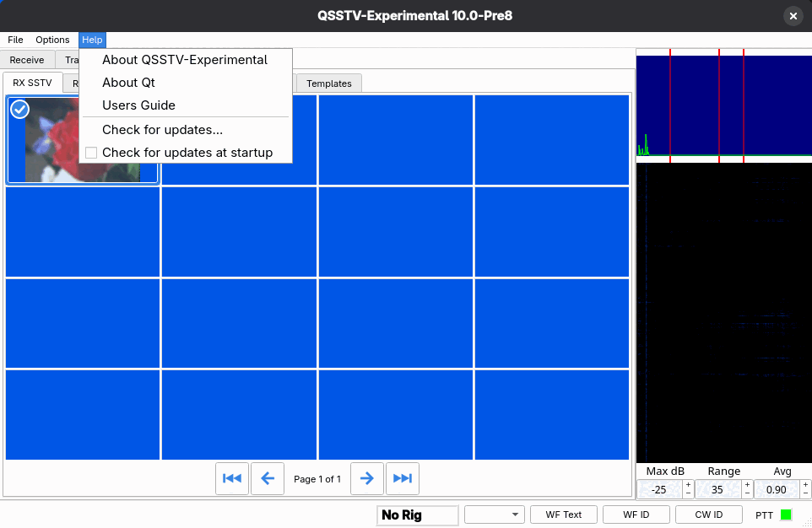Go to the first gallery page
812x528 pixels.
click(232, 478)
